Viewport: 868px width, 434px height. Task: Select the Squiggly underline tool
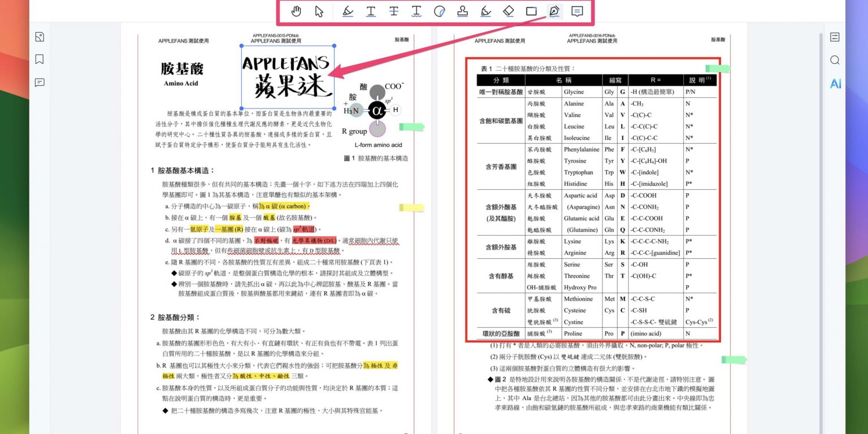click(x=416, y=11)
